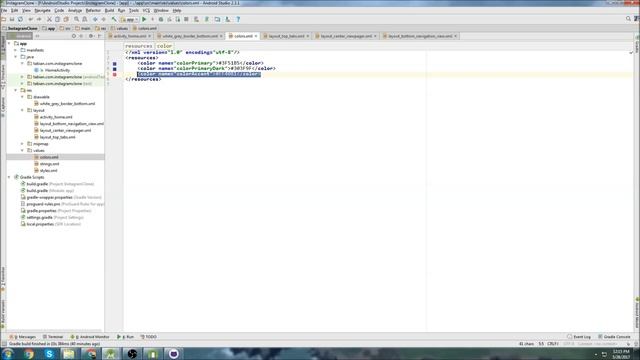Click hide project panel icon
The width and height of the screenshot is (640, 360).
[99, 36]
